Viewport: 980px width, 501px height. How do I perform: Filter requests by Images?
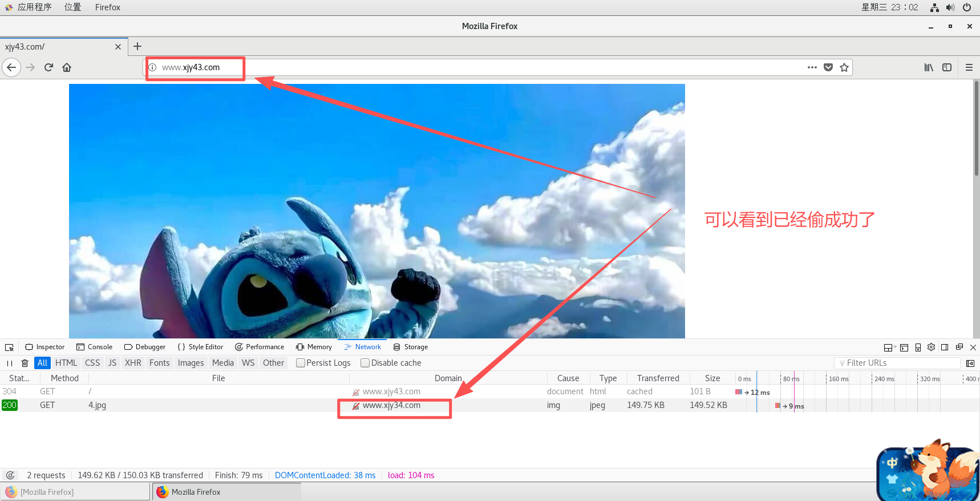(191, 363)
